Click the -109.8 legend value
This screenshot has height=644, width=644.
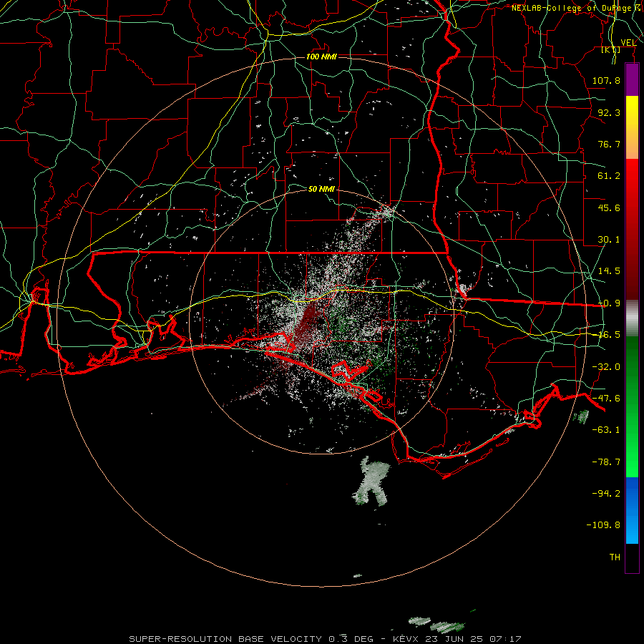(x=603, y=525)
